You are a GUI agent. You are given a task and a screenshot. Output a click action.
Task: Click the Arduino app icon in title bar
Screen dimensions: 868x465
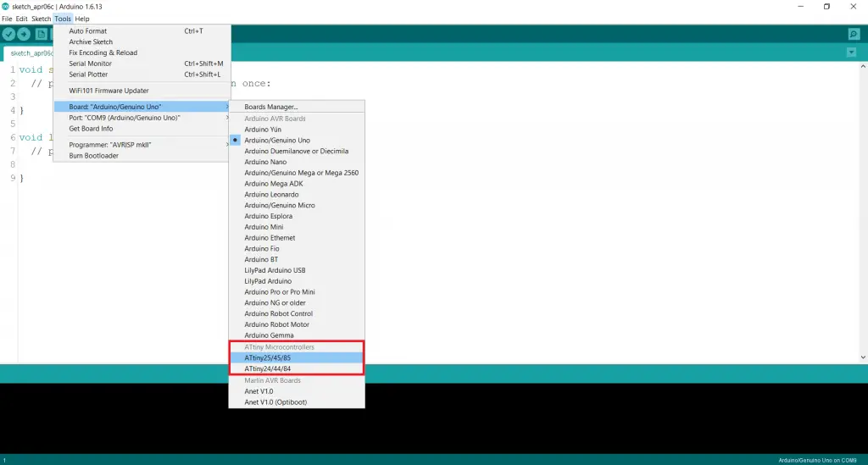(x=6, y=7)
